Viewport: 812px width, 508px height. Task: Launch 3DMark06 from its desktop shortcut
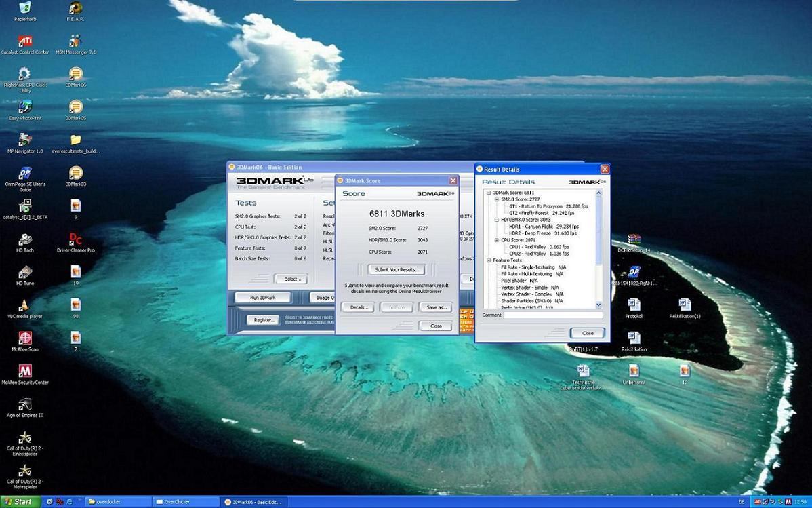click(x=76, y=77)
